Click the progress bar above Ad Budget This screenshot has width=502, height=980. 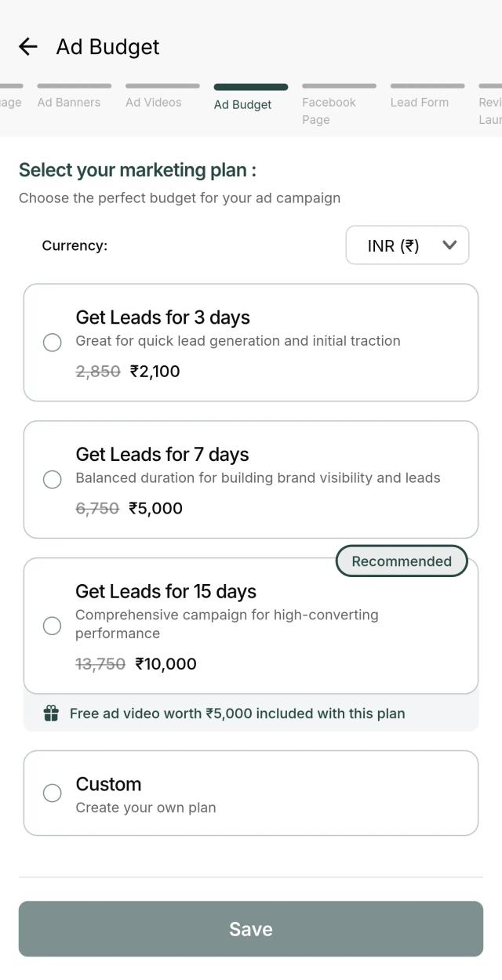250,86
